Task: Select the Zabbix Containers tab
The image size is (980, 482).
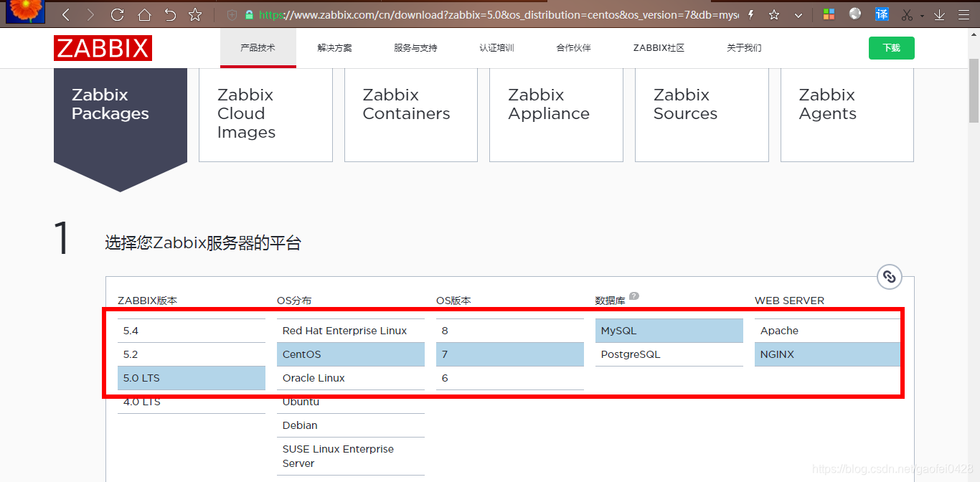Action: [x=411, y=115]
